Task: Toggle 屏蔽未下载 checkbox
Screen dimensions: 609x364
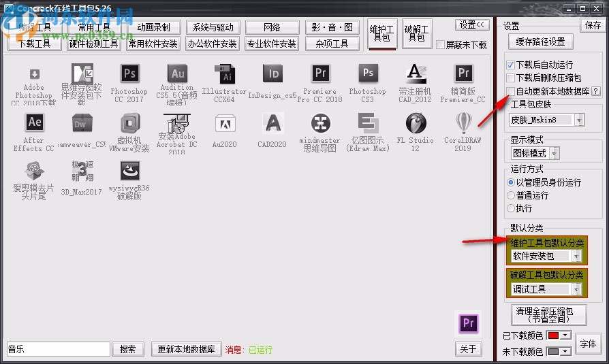Action: pos(440,45)
